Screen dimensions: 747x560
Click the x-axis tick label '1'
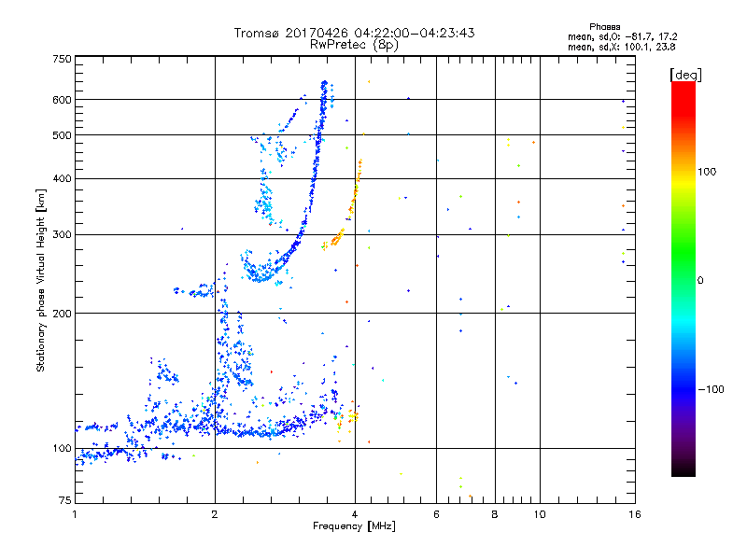click(x=76, y=514)
